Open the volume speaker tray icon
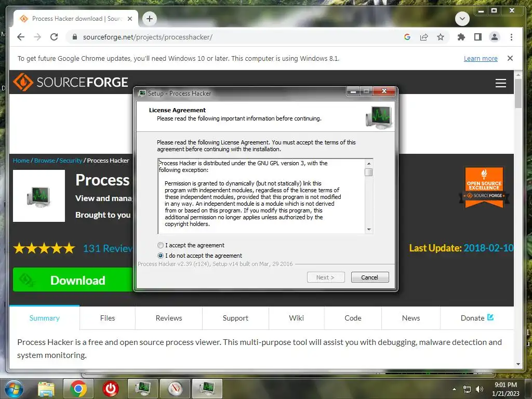 tap(480, 389)
